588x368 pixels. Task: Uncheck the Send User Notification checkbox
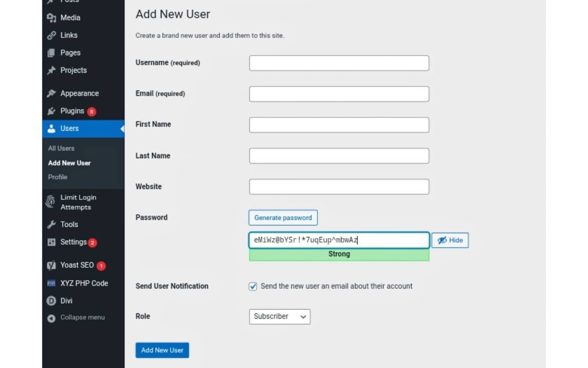[253, 286]
